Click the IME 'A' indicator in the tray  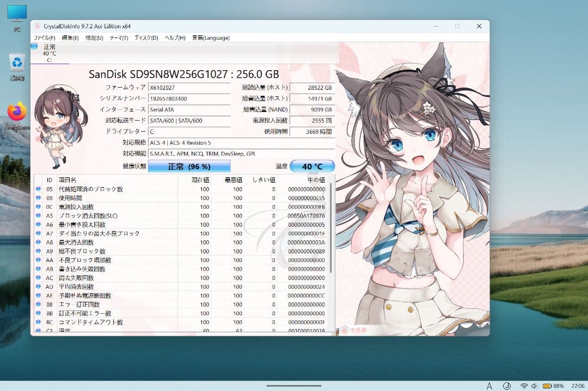coord(489,384)
